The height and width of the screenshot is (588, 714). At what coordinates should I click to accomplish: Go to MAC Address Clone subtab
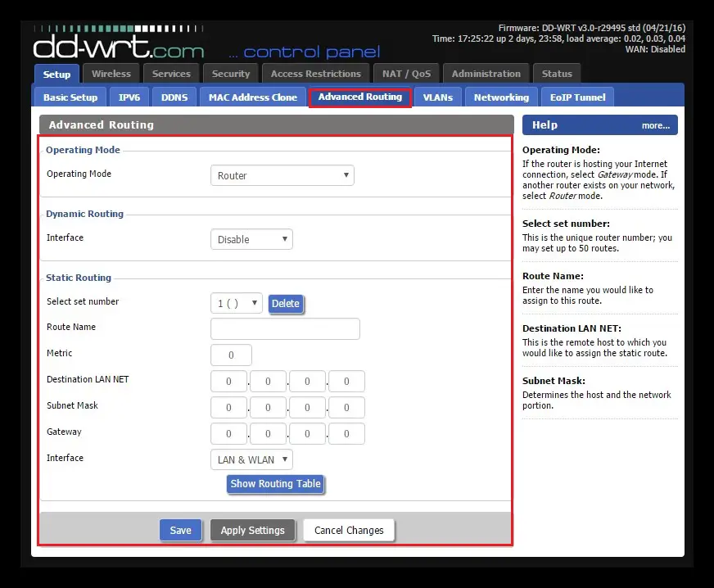253,97
